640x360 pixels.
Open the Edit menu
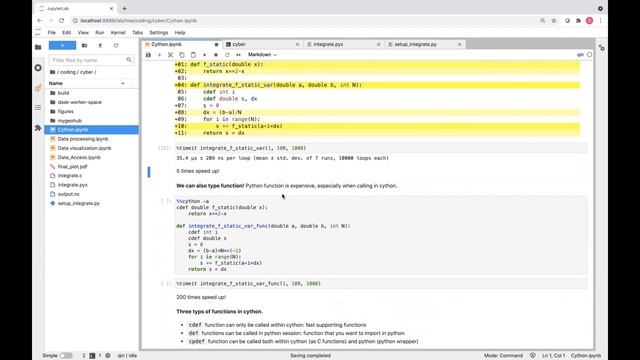click(67, 33)
